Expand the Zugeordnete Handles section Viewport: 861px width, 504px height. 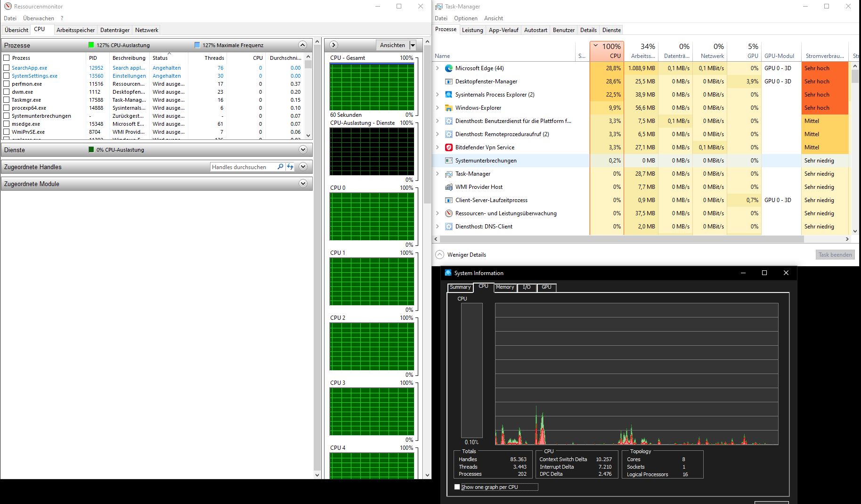click(303, 167)
